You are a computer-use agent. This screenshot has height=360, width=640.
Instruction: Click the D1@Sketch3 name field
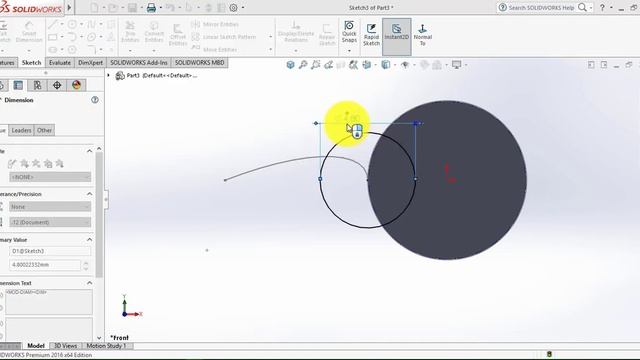(x=50, y=251)
